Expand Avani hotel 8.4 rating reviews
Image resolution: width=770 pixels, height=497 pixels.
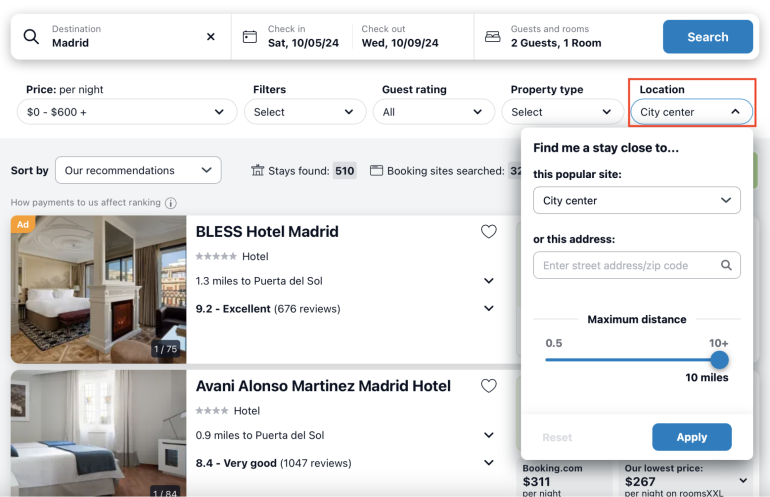coord(488,463)
